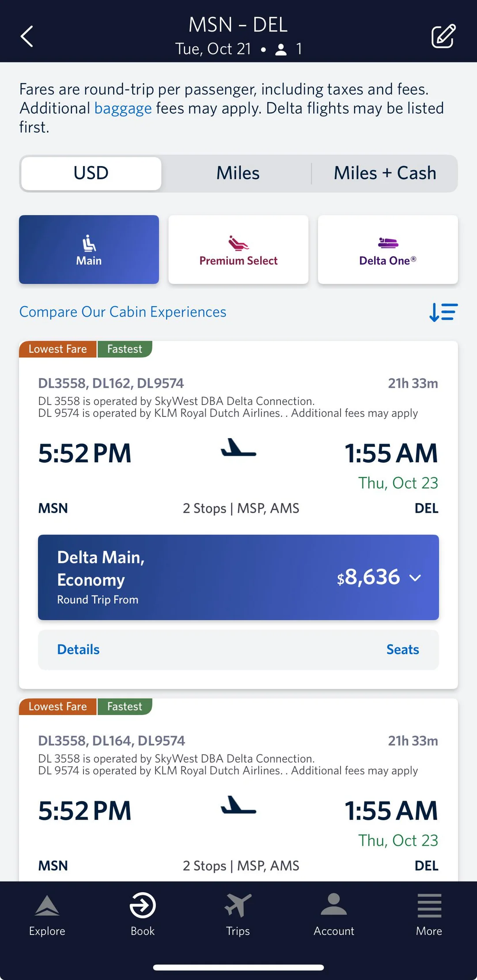The height and width of the screenshot is (980, 477).
Task: Switch fare display to Miles
Action: [x=238, y=173]
